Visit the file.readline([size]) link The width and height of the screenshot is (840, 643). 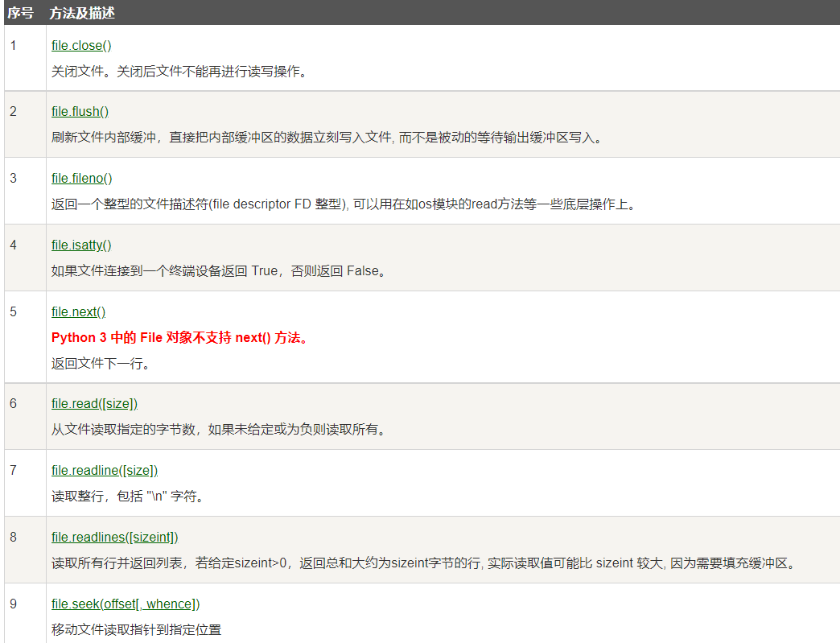point(105,471)
